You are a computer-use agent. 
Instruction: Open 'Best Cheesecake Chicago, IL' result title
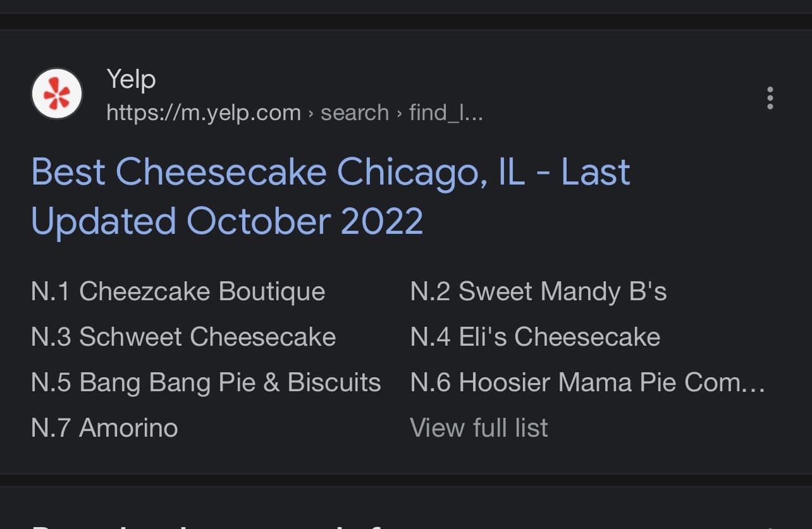click(x=330, y=172)
